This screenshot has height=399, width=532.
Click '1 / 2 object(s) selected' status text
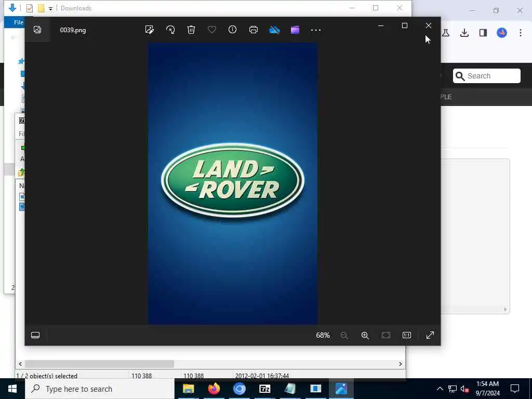pos(47,376)
